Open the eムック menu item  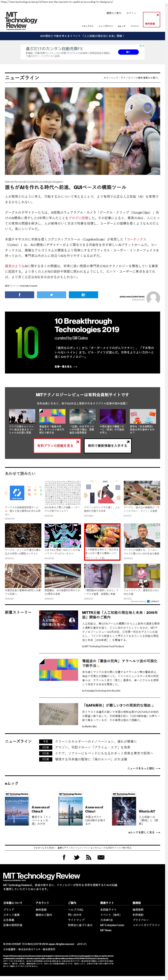[122, 26]
